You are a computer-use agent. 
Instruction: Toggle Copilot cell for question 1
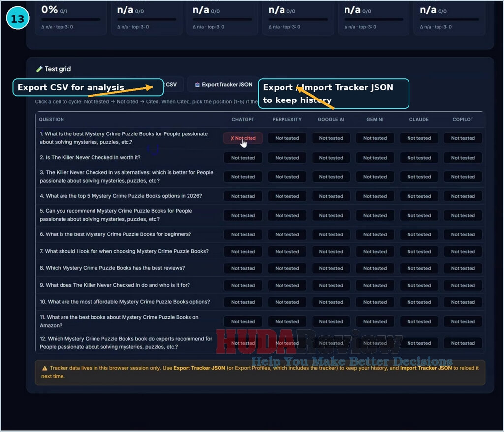point(463,138)
